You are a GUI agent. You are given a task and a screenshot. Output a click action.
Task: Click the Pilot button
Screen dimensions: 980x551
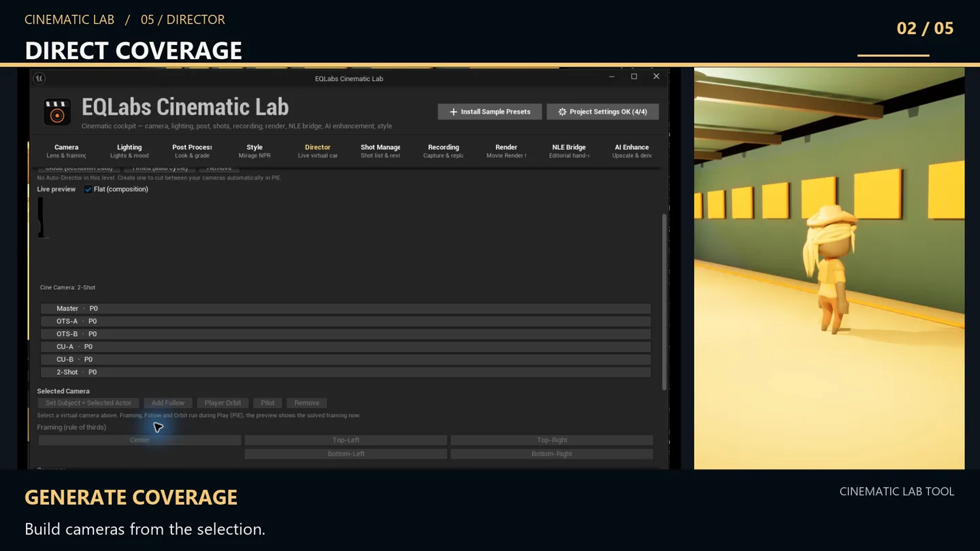click(x=267, y=403)
